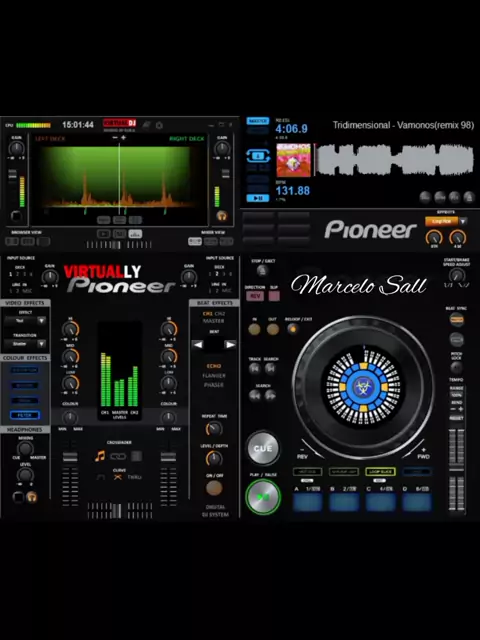Click the left channel volume fader
Image resolution: width=480 pixels, height=640 pixels.
(70, 457)
